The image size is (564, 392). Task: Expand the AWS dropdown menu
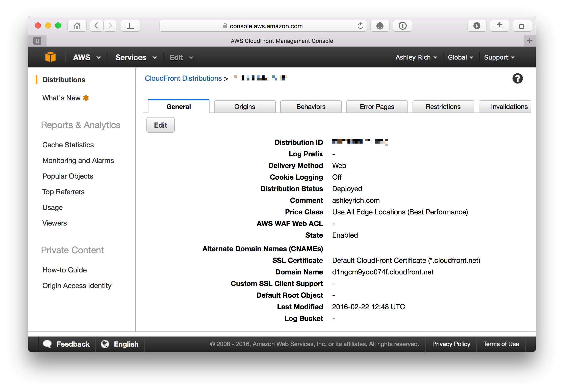87,58
